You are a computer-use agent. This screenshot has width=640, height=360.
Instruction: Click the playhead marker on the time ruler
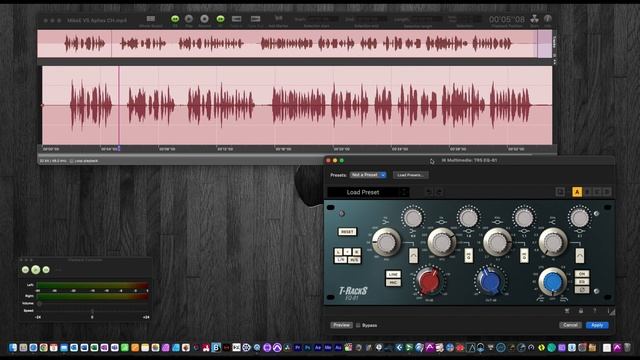pos(119,149)
